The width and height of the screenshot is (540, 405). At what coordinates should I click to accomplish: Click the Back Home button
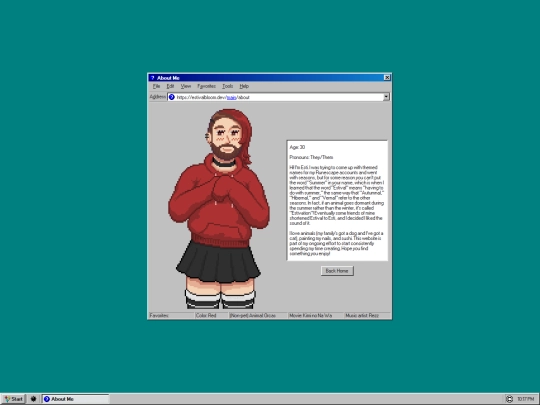(337, 271)
